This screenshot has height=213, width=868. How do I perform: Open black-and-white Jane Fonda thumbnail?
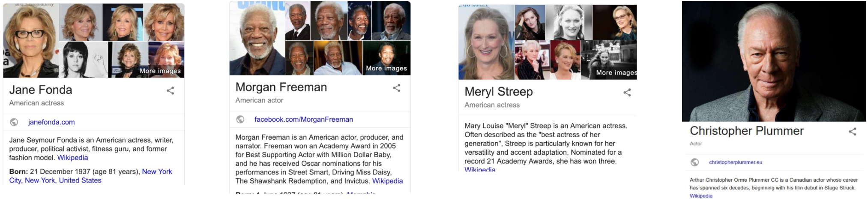pyautogui.click(x=83, y=60)
